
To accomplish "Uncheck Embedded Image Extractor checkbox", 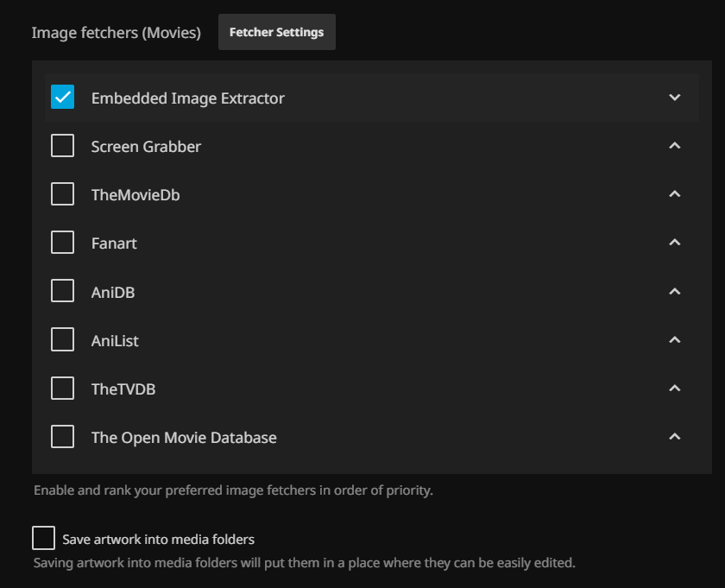I will click(x=62, y=98).
